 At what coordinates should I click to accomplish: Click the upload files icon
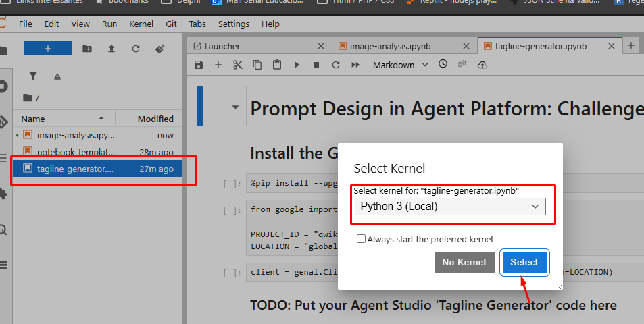click(112, 49)
